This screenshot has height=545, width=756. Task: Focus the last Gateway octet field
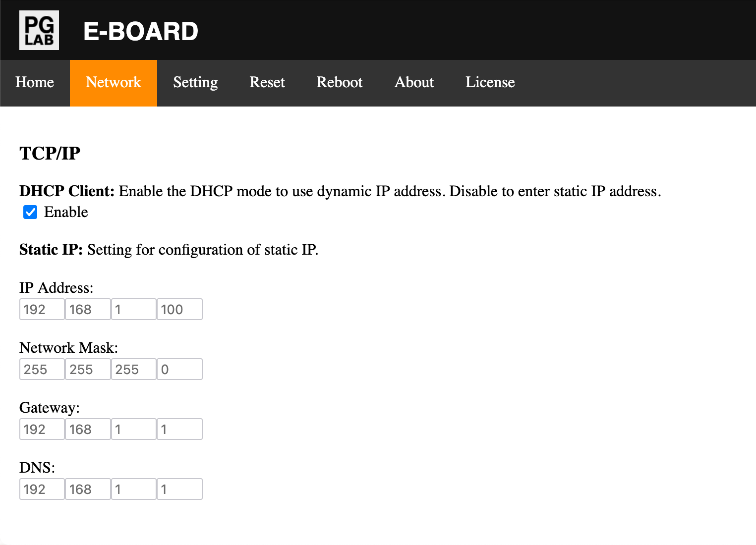click(x=179, y=430)
